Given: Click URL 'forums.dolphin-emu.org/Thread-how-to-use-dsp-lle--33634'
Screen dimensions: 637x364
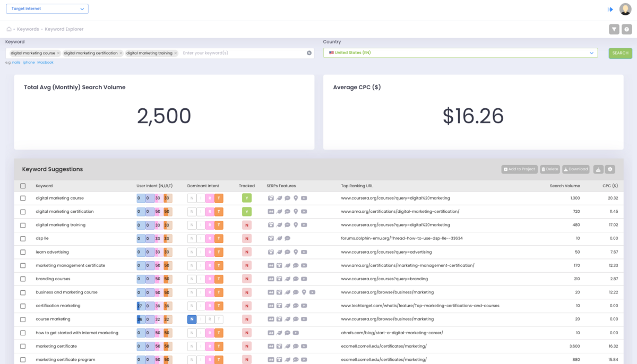Looking at the screenshot, I should (402, 238).
